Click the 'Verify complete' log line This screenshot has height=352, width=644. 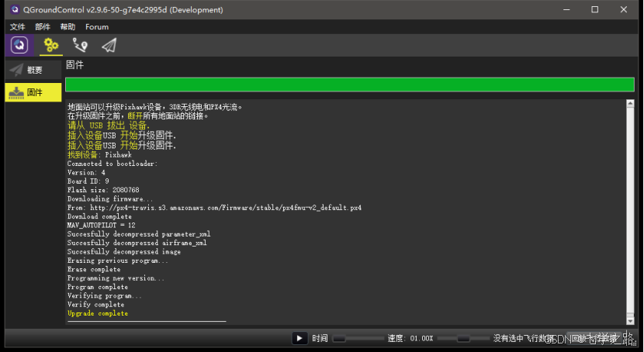point(95,305)
